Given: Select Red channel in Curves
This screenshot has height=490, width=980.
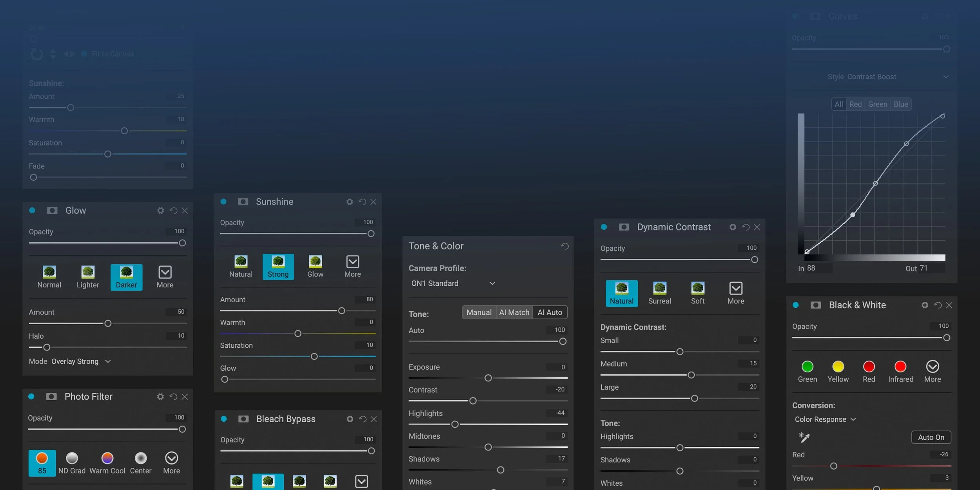Looking at the screenshot, I should 855,104.
